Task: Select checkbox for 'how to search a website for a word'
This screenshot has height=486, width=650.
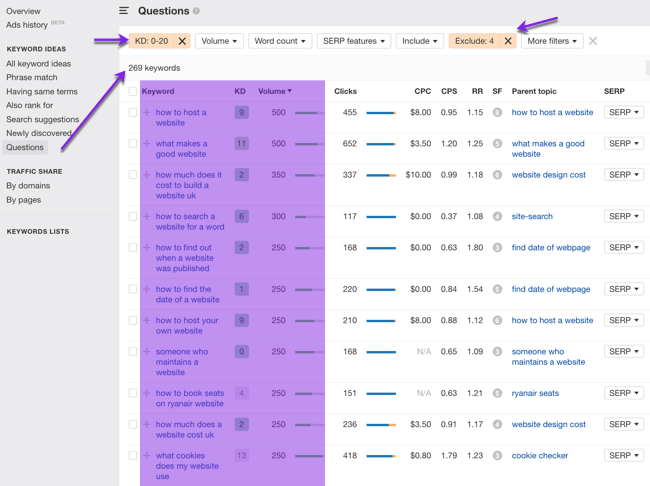Action: (133, 216)
